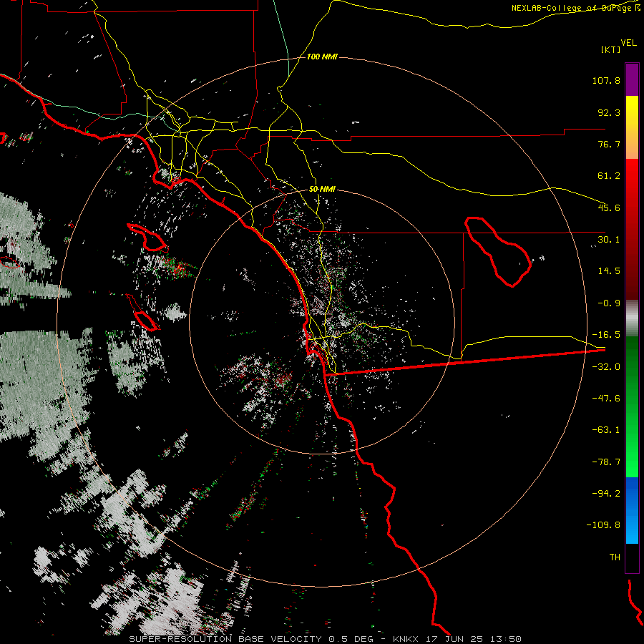
Task: Click the gray zero-velocity segment of the scale
Action: tap(632, 318)
